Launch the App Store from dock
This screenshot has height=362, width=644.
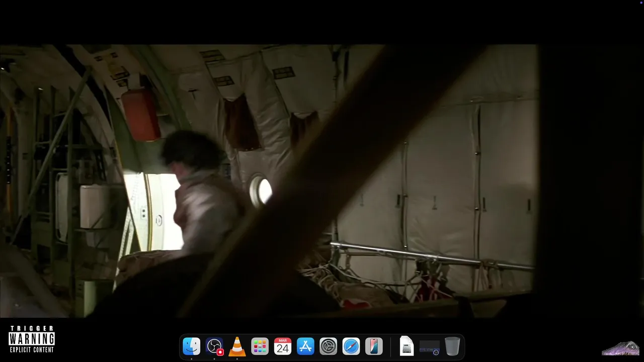point(305,346)
